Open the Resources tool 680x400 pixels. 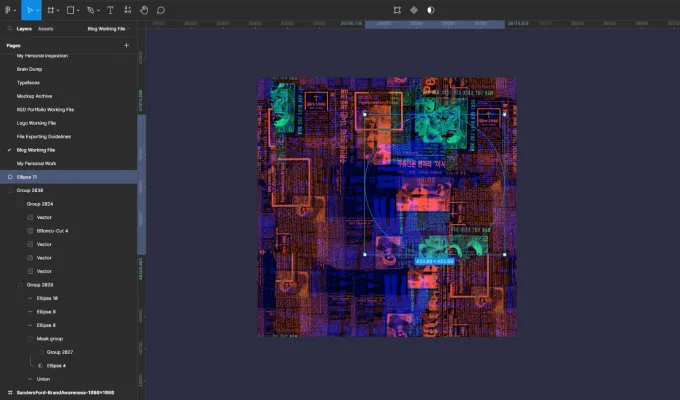tap(127, 10)
